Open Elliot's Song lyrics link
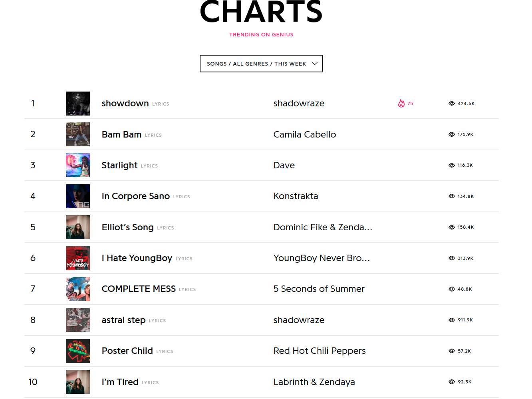This screenshot has width=532, height=399. click(128, 227)
